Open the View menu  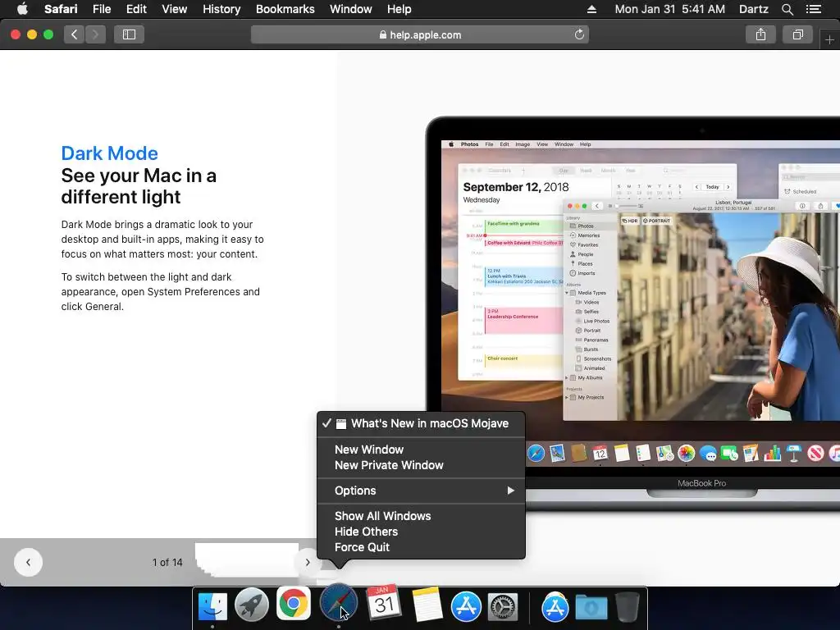tap(174, 9)
